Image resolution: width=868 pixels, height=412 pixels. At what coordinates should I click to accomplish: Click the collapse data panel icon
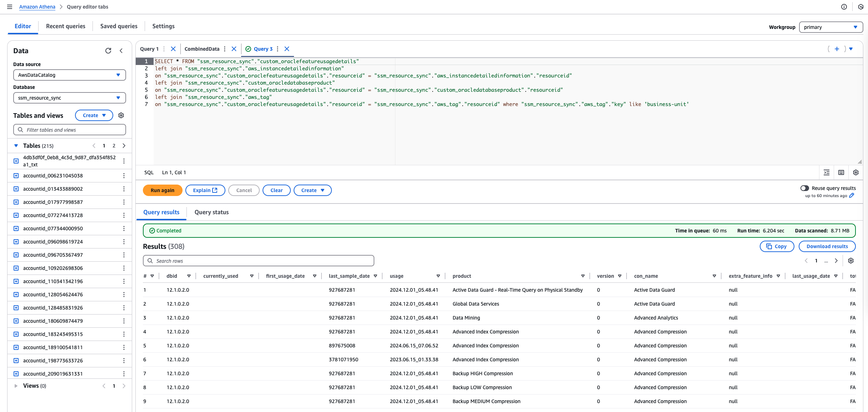pyautogui.click(x=121, y=50)
